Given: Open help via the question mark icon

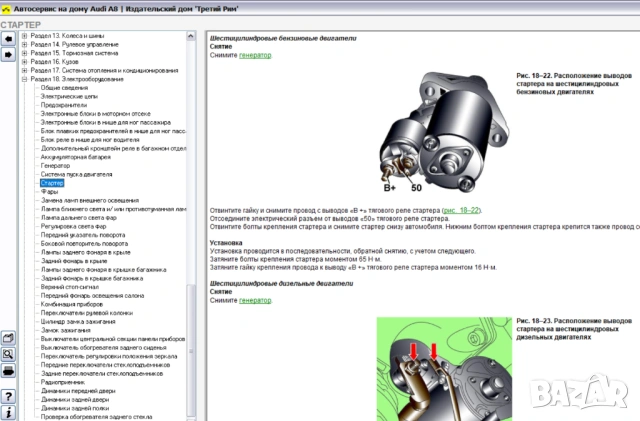Looking at the screenshot, I should pos(8,396).
